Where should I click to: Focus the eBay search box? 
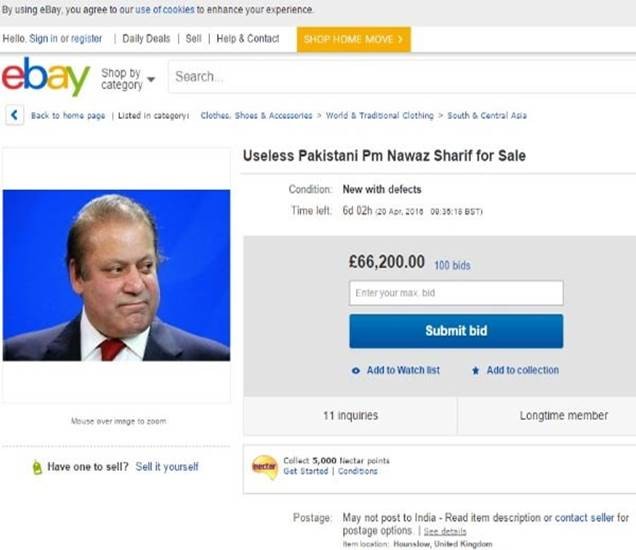point(400,77)
